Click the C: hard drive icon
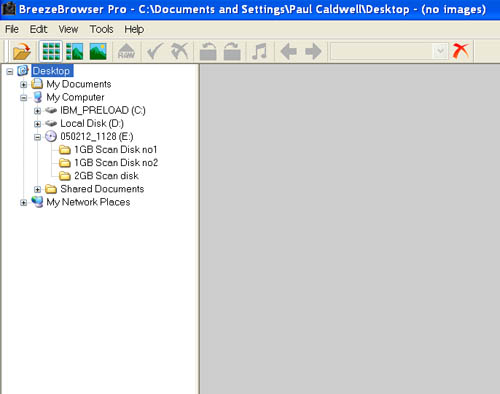The image size is (500, 394). coord(51,110)
